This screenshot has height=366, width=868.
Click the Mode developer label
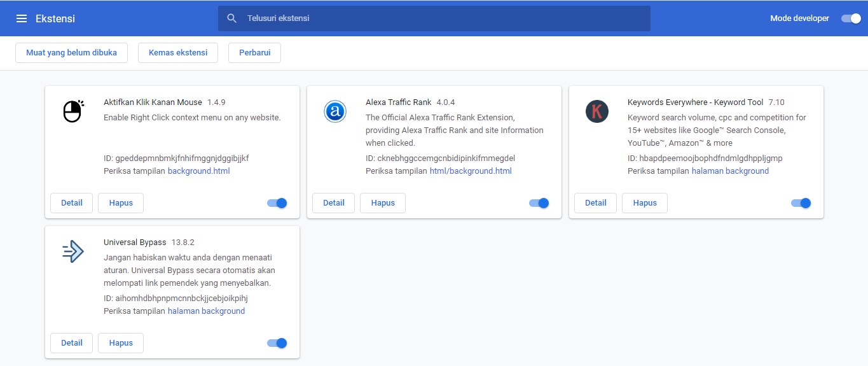(x=799, y=18)
